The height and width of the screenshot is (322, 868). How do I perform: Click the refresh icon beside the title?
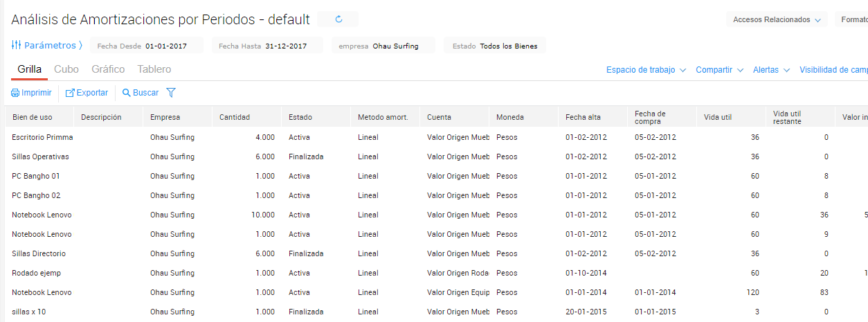(x=338, y=19)
